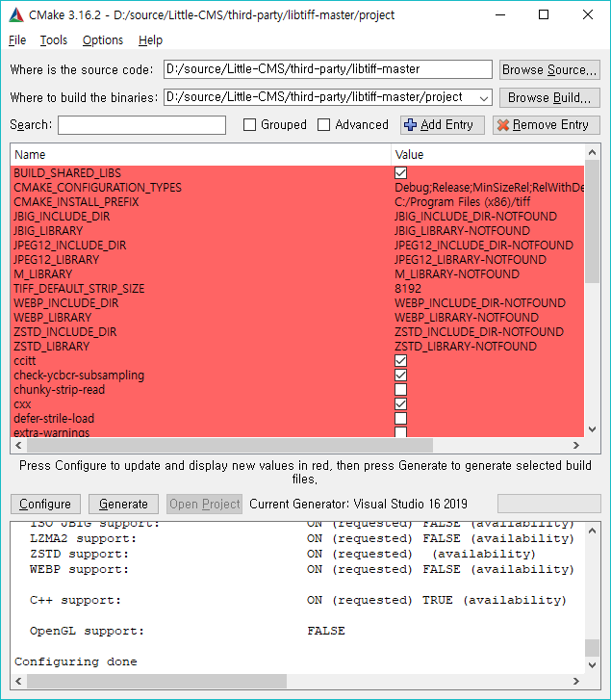Viewport: 611px width, 700px height.
Task: Click the M_LIBRARY-NOTFOUND value
Action: point(457,274)
